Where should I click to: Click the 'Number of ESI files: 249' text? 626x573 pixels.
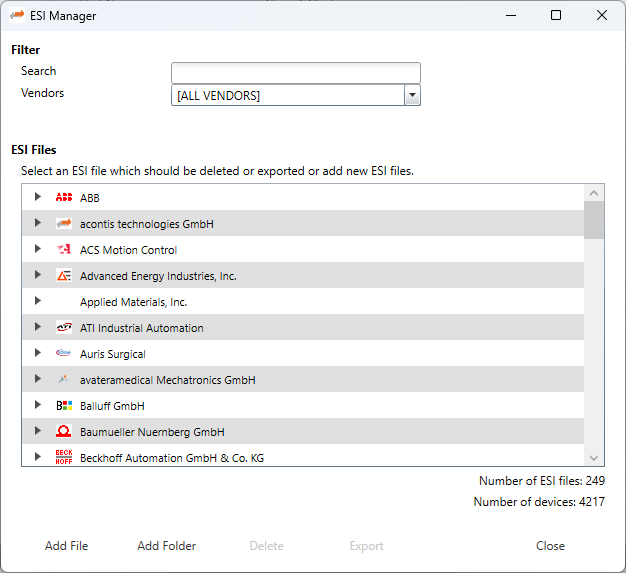point(542,480)
